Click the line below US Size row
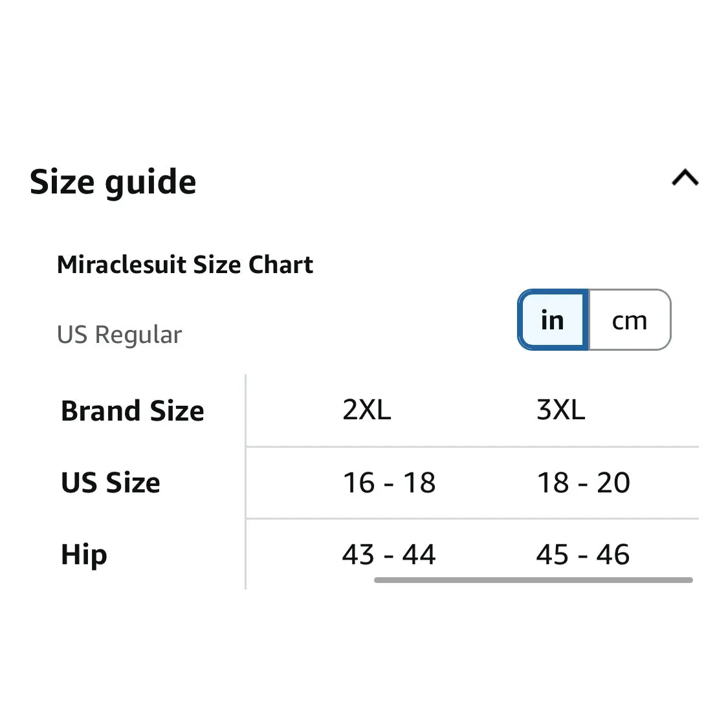 pyautogui.click(x=472, y=518)
